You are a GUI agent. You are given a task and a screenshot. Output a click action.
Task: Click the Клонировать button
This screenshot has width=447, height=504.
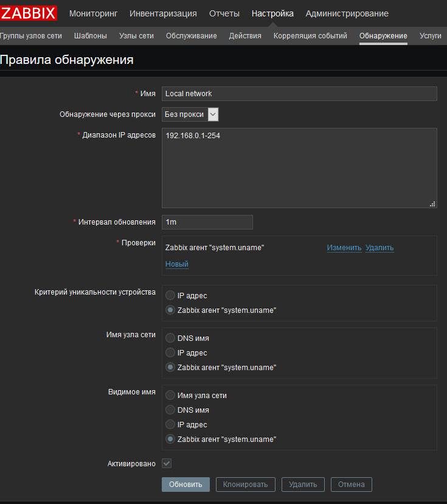click(245, 485)
